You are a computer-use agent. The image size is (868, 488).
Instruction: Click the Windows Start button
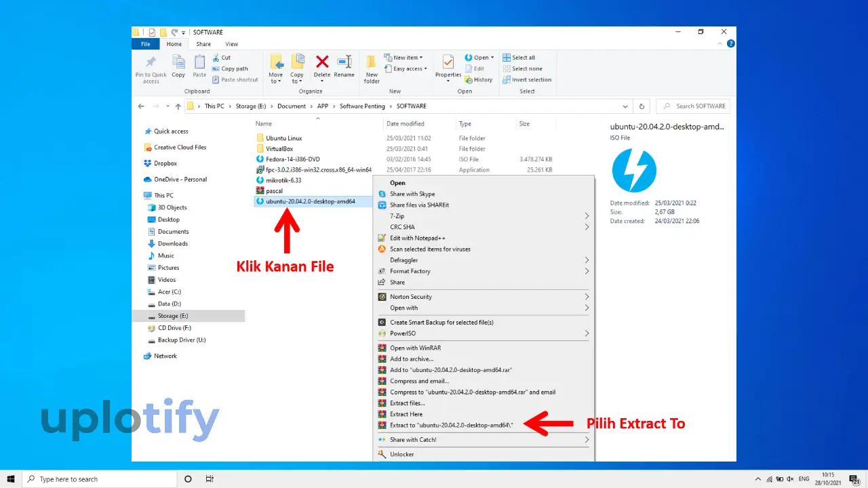coord(11,479)
